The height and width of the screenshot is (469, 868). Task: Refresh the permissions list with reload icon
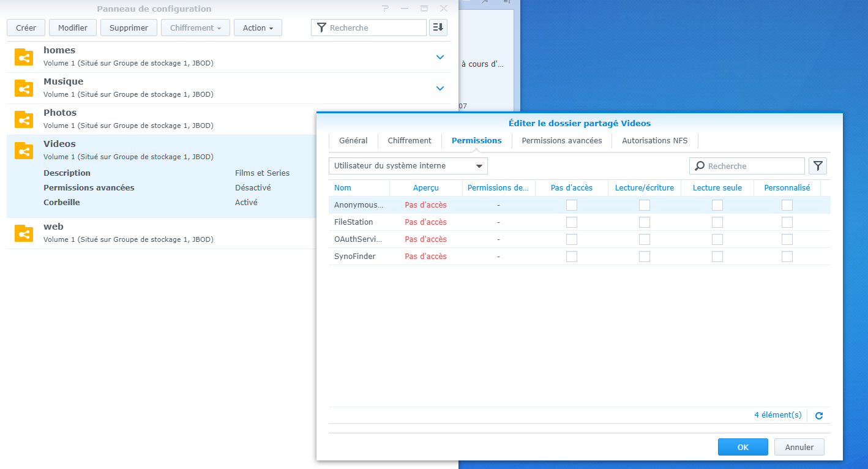click(819, 416)
